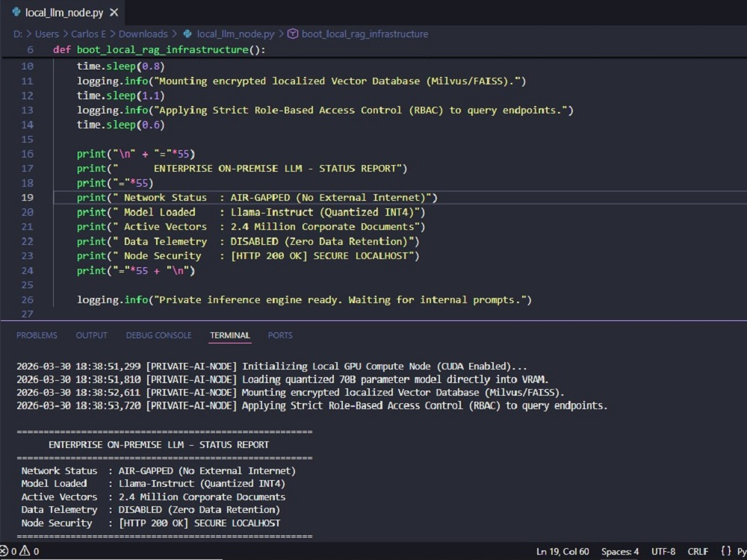Image resolution: width=747 pixels, height=560 pixels.
Task: Click code line 'Private inference engine ready'
Action: click(x=305, y=300)
